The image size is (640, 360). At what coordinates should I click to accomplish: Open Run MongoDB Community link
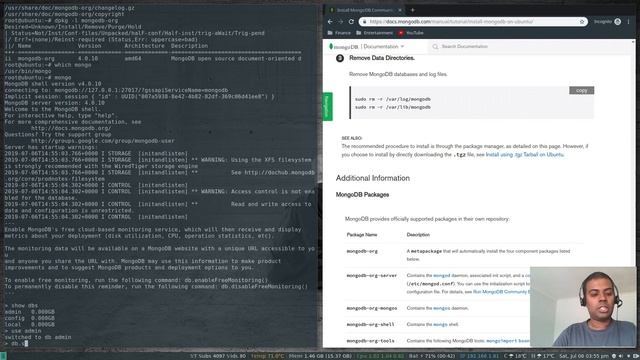click(x=501, y=292)
